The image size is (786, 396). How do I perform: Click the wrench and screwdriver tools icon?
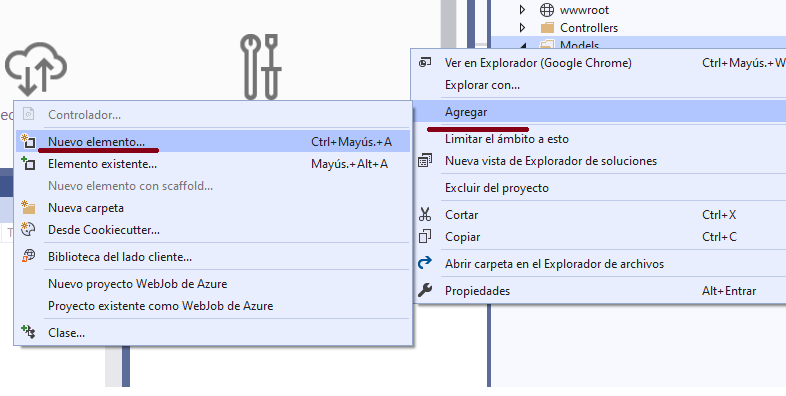point(260,67)
